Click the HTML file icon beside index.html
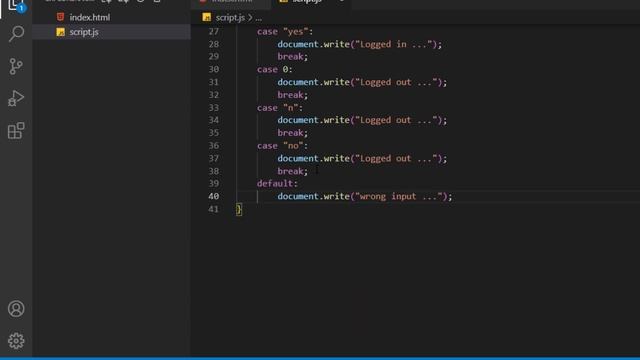This screenshot has height=360, width=640. point(60,17)
